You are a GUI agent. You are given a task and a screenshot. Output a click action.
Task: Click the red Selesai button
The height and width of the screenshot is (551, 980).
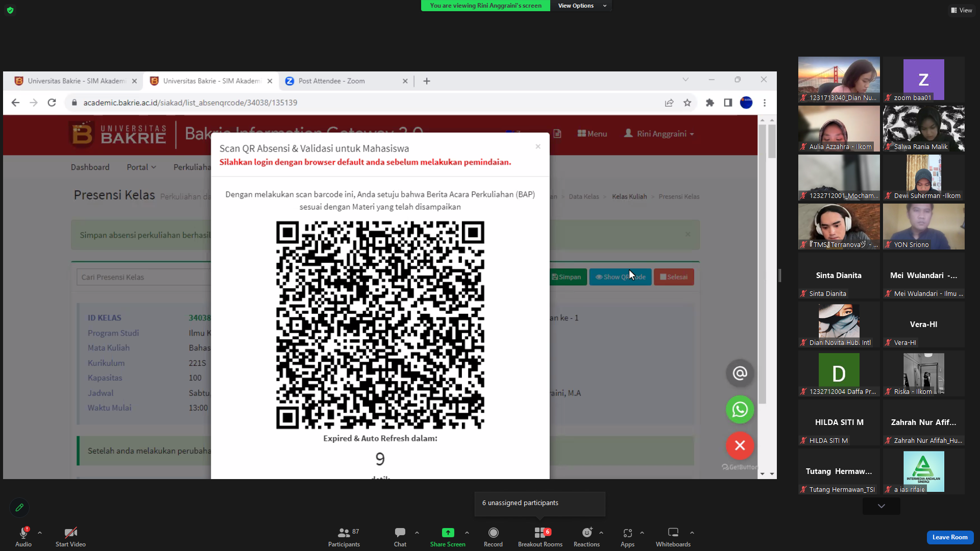[x=674, y=277]
